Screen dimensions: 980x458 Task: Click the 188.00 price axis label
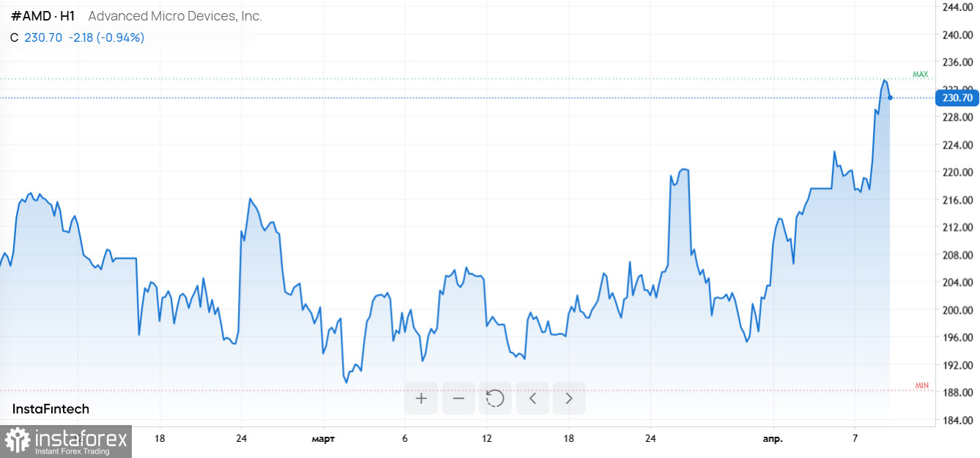tap(959, 393)
